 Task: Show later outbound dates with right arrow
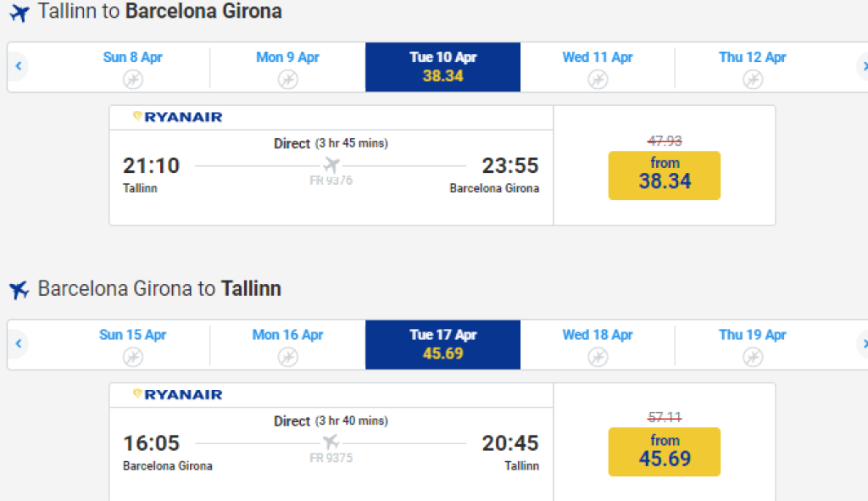pyautogui.click(x=863, y=66)
